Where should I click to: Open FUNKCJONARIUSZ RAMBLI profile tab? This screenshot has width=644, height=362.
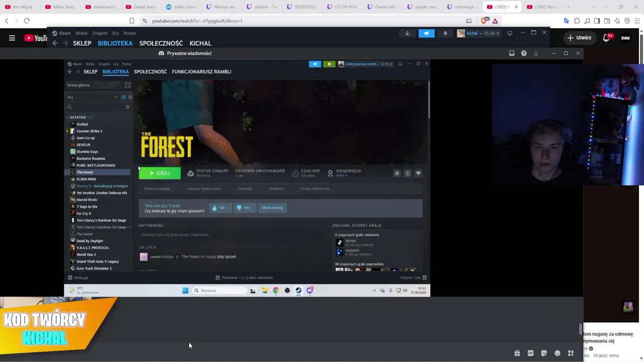point(201,72)
